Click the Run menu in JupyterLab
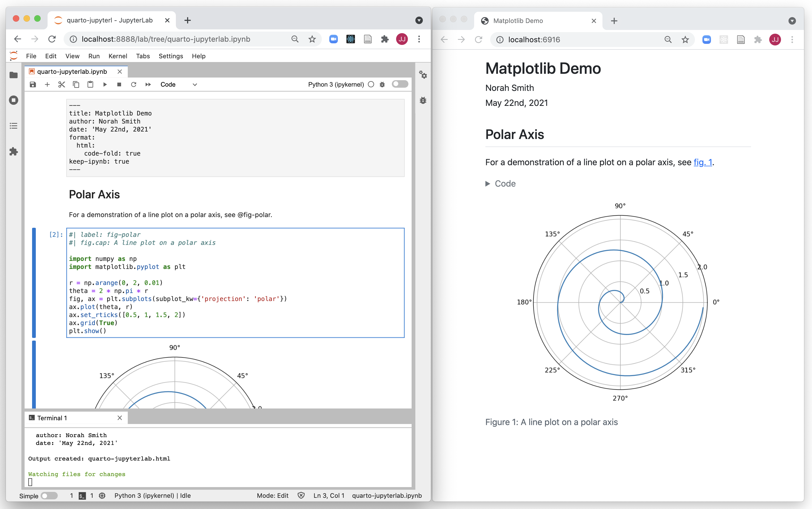 click(94, 55)
